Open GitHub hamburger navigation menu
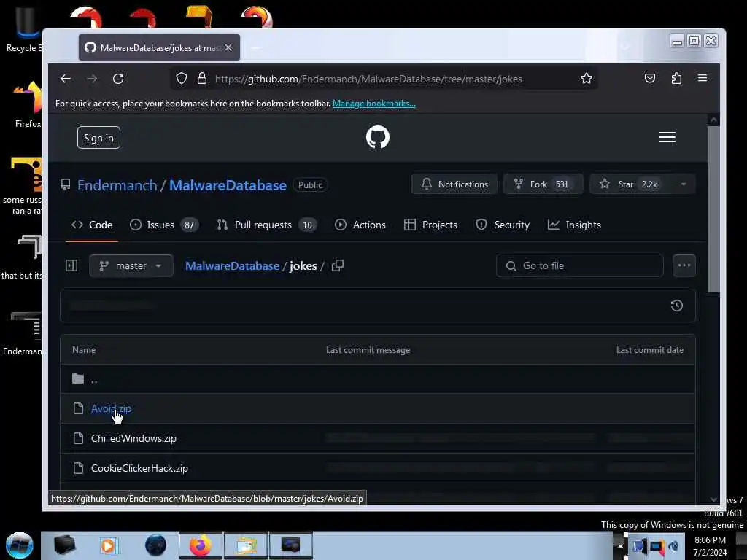 (667, 137)
